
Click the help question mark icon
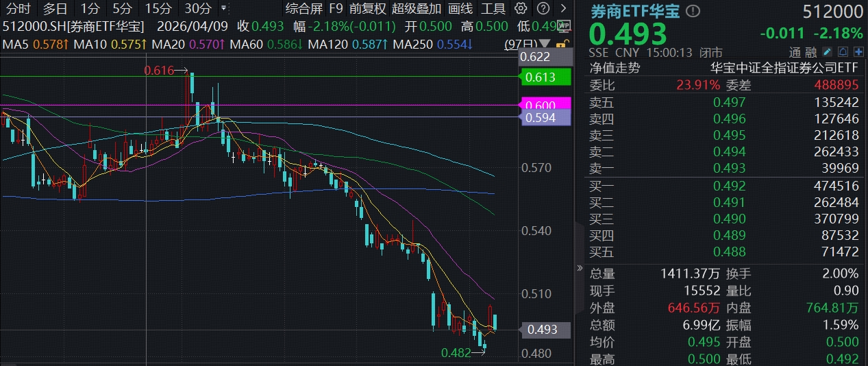[542, 9]
